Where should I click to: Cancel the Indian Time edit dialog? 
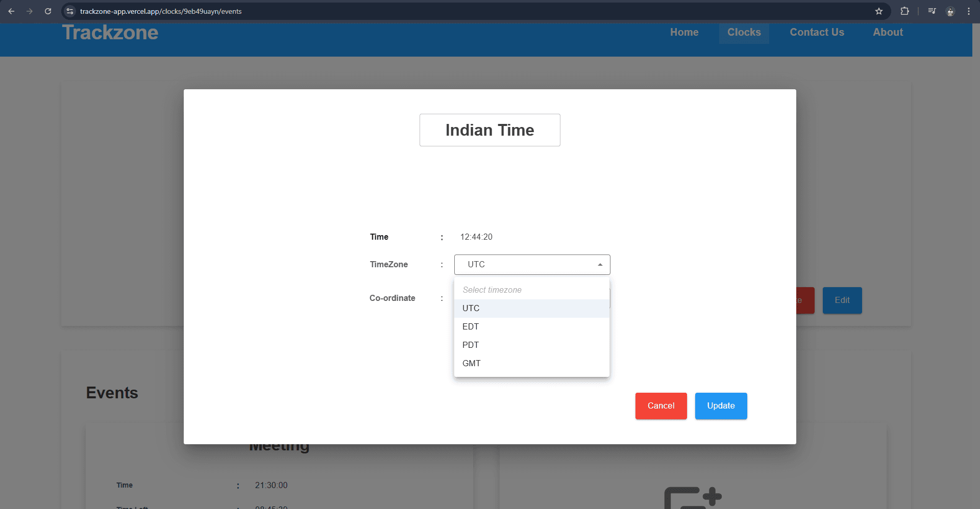click(x=660, y=405)
